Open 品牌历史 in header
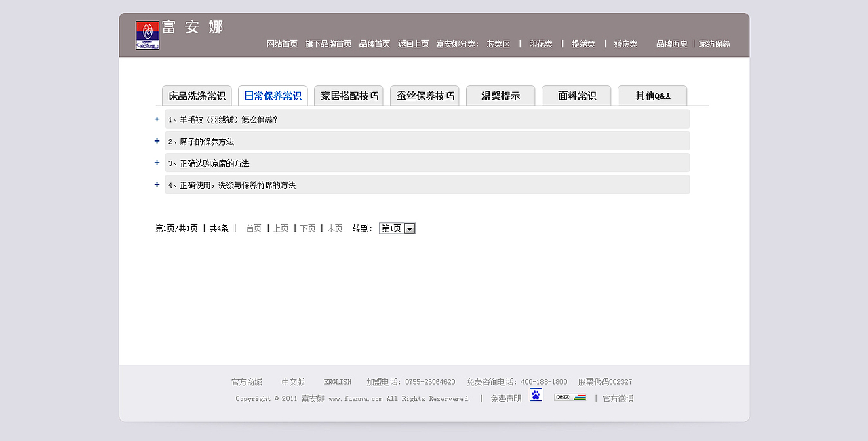Screen dimensions: 868x441 [672, 44]
